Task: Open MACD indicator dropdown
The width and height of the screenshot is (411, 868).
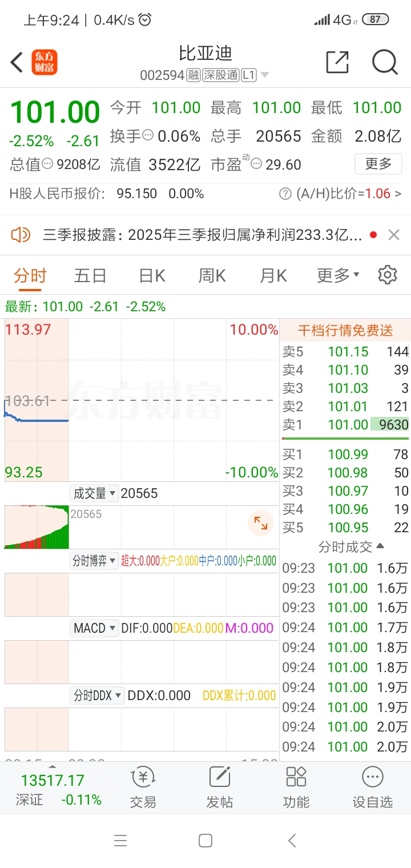Action: (94, 628)
